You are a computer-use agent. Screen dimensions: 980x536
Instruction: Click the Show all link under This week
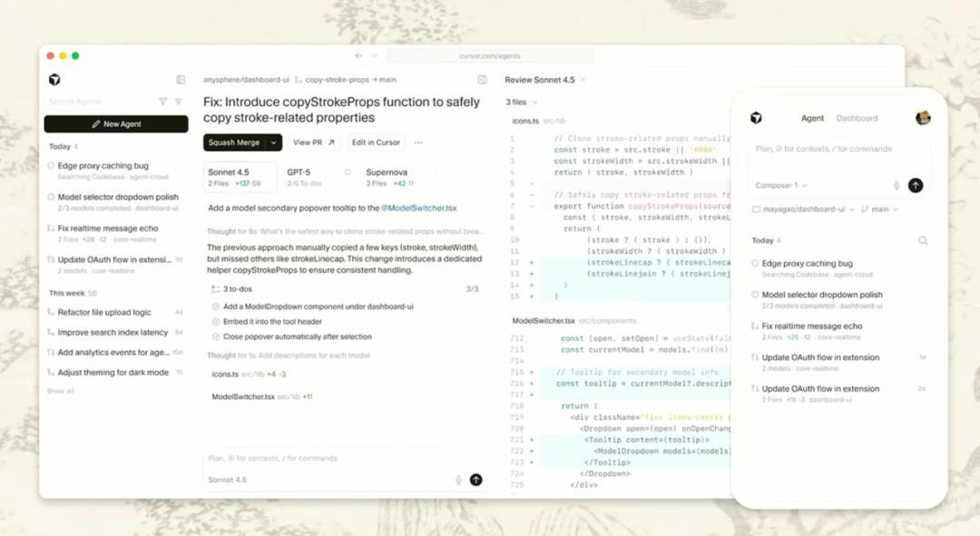coord(60,391)
